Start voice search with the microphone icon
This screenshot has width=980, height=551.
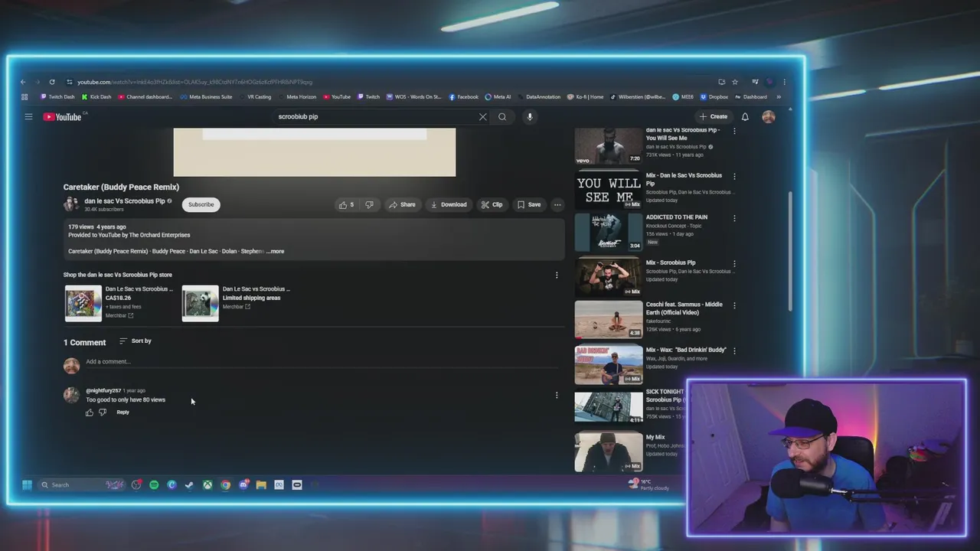(529, 117)
